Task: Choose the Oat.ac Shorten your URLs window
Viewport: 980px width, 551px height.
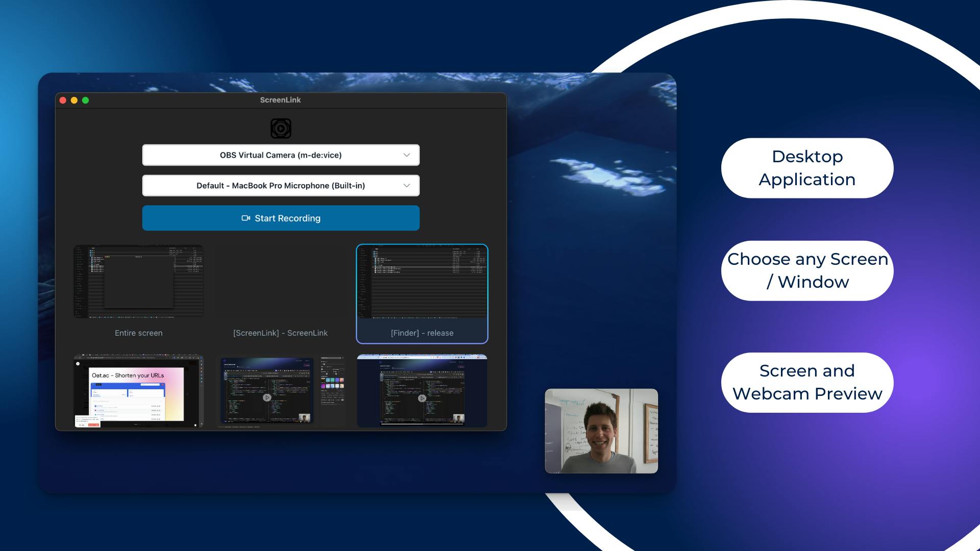Action: pos(139,391)
